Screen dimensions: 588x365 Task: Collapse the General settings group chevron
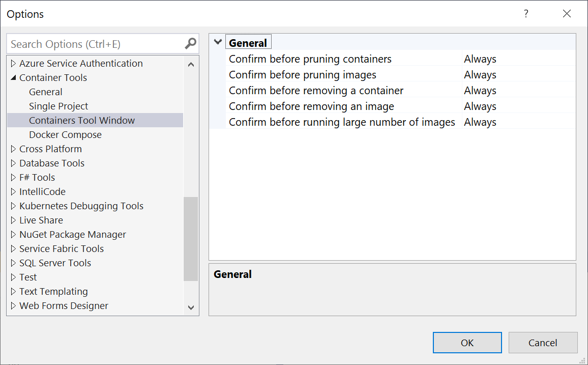[218, 42]
